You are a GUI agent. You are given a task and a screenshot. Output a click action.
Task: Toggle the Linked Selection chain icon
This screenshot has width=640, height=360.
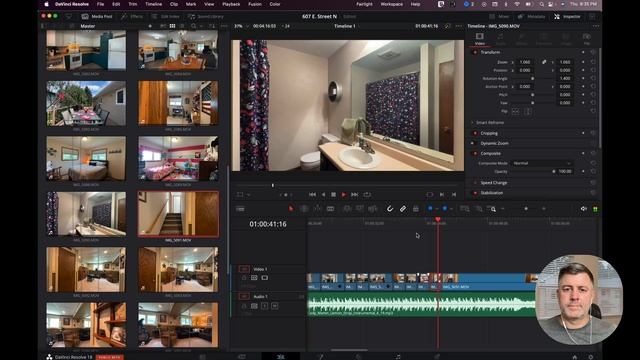point(403,209)
